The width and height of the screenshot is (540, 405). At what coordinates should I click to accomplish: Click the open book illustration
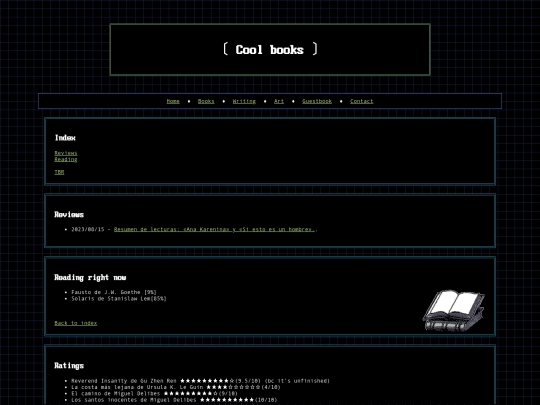(x=454, y=311)
